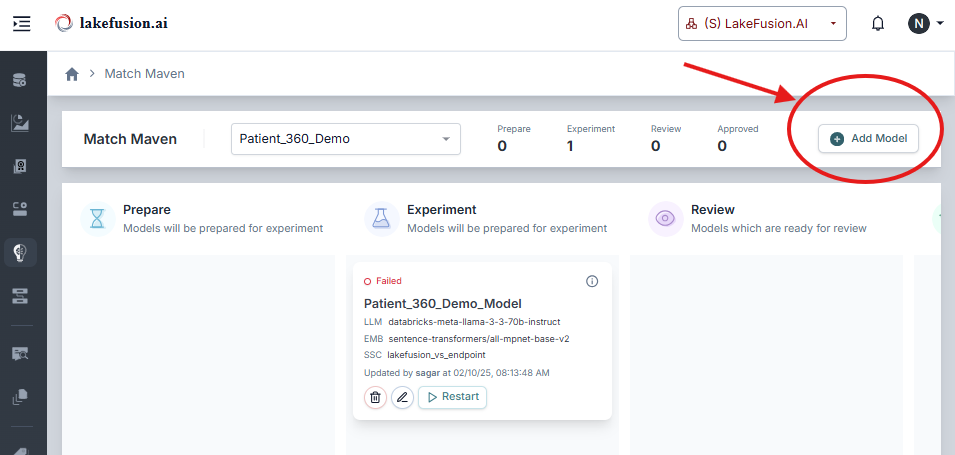Viewport: 955px width, 455px height.
Task: Click the Review count stat
Action: tap(666, 138)
